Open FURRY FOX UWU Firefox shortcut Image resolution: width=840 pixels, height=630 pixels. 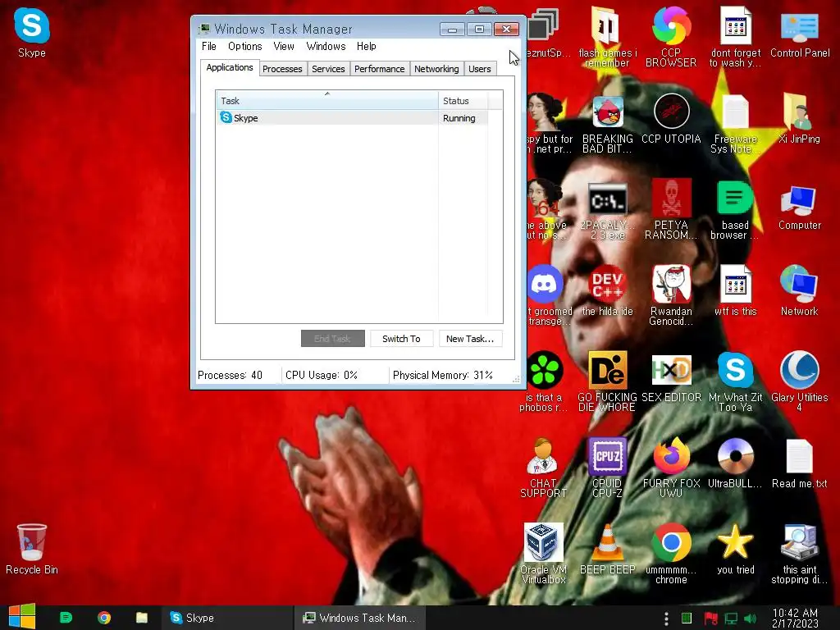click(671, 468)
